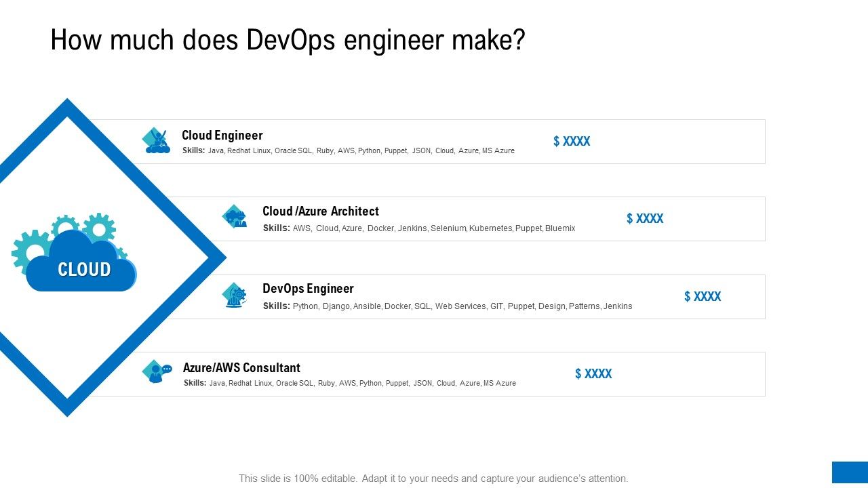Screen dimensions: 868x488
Task: Click the 'Azure/AWS Consultant' heading
Action: [241, 367]
